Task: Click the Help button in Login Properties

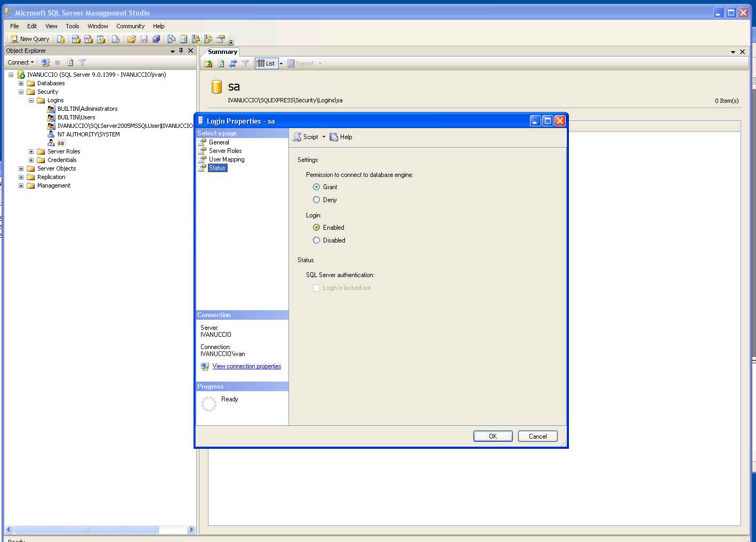Action: (341, 137)
